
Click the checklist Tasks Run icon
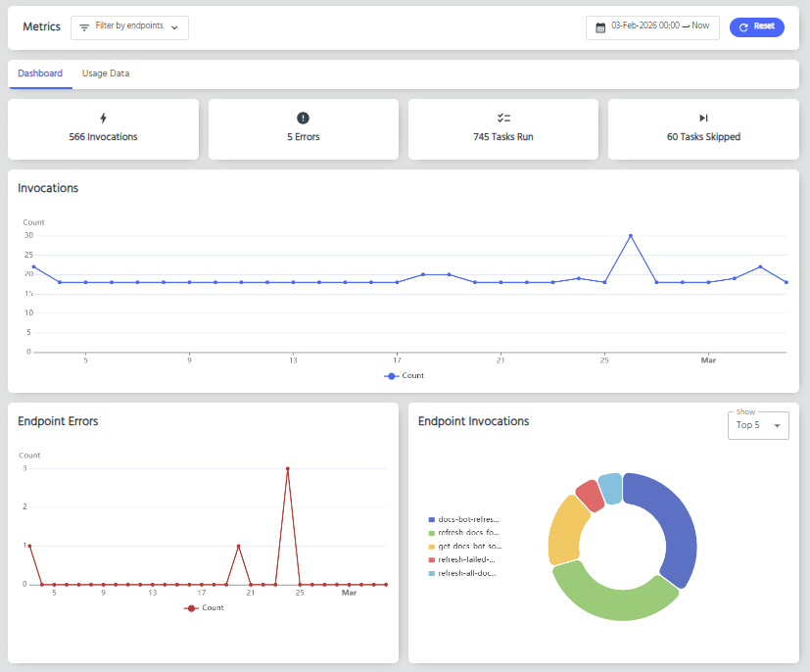503,118
